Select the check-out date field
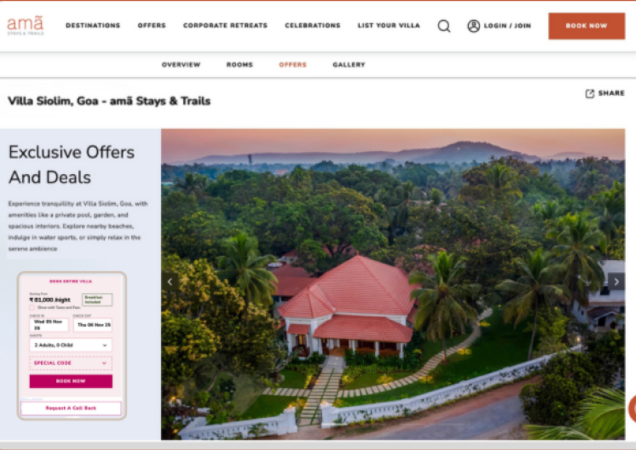636x450 pixels. 93,325
